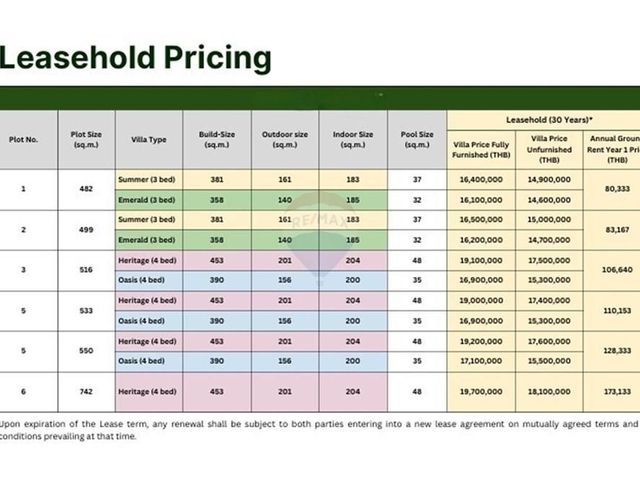The image size is (640, 480).
Task: Select the dark green banner bar
Action: pyautogui.click(x=320, y=98)
